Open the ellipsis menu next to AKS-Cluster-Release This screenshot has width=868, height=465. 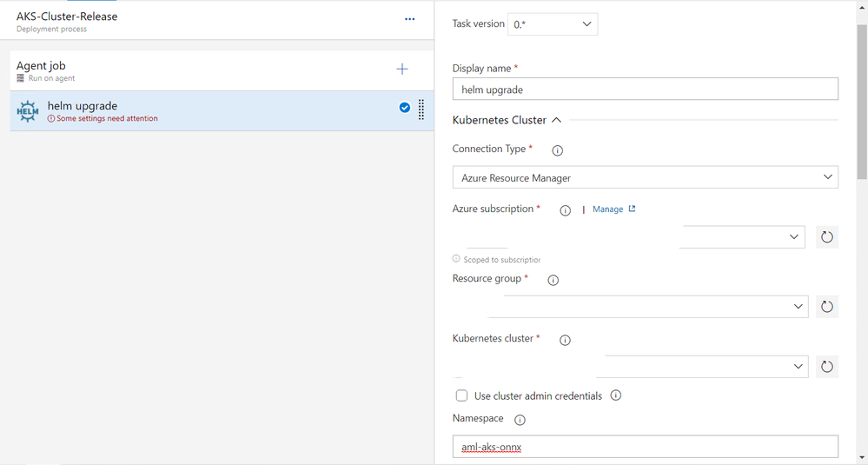click(x=409, y=19)
